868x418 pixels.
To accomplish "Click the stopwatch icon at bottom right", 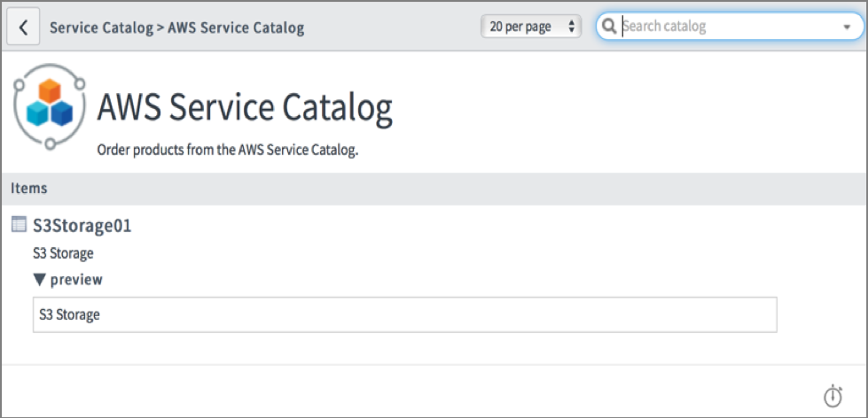I will tap(832, 395).
